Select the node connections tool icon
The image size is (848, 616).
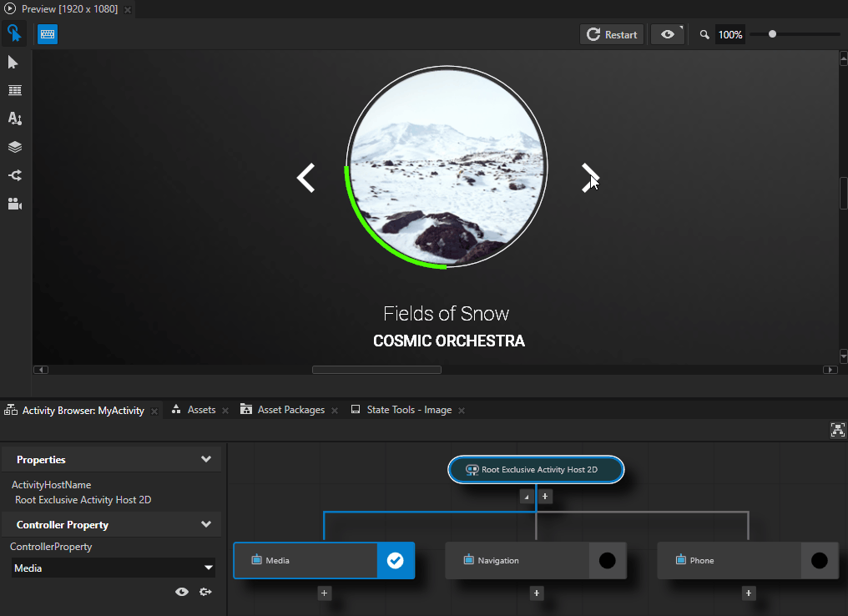tap(13, 175)
